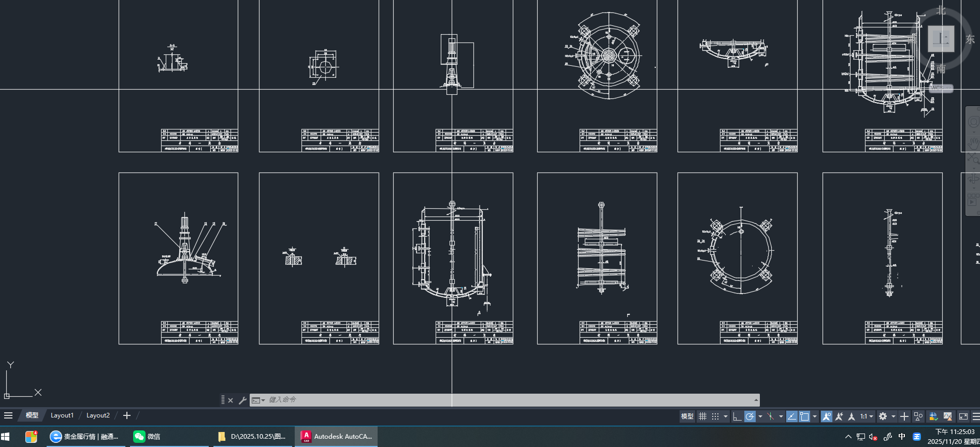Screen dimensions: 980x447
Task: Click ViewCube 北 north direction
Action: [941, 11]
